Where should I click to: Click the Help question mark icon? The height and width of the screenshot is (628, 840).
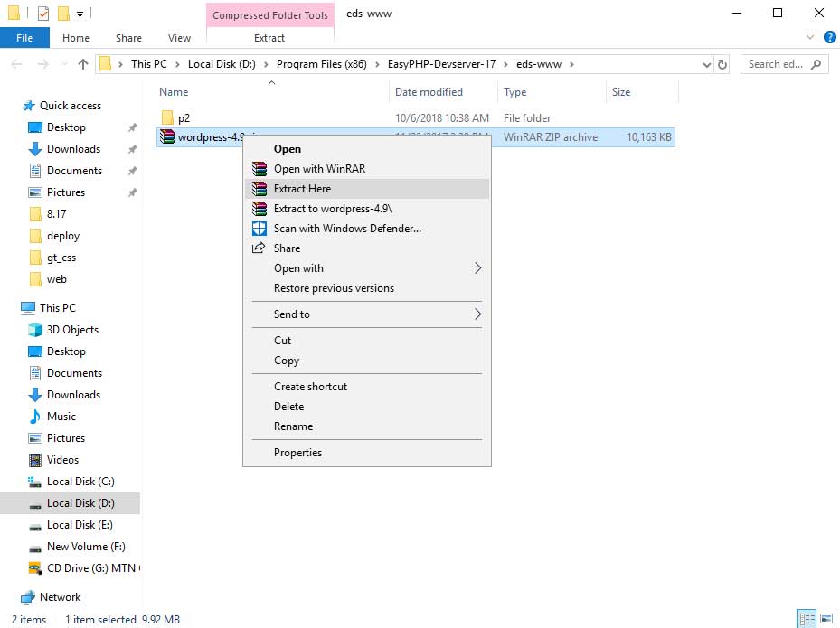click(x=829, y=37)
